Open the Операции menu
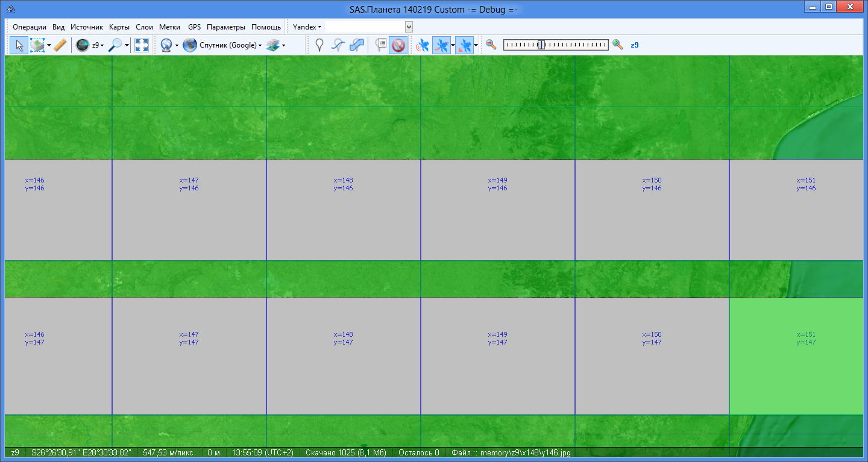This screenshot has height=462, width=868. [x=30, y=27]
